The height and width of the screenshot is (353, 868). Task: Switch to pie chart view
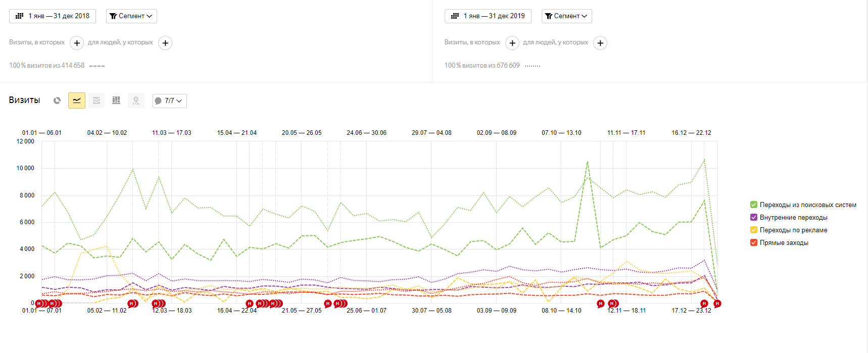[57, 100]
